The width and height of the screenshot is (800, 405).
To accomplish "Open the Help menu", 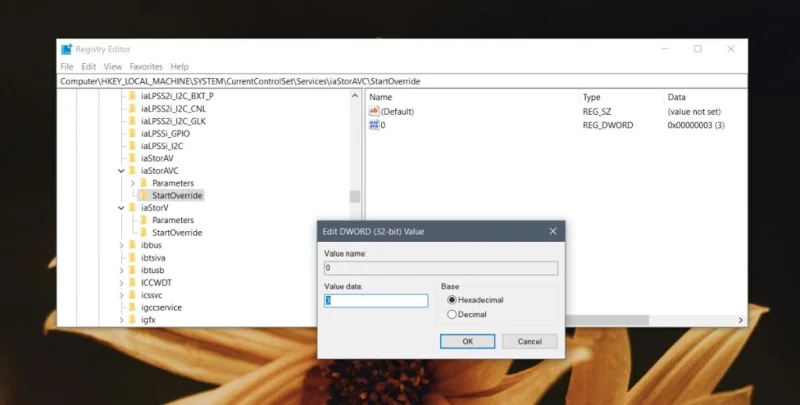I will (179, 66).
